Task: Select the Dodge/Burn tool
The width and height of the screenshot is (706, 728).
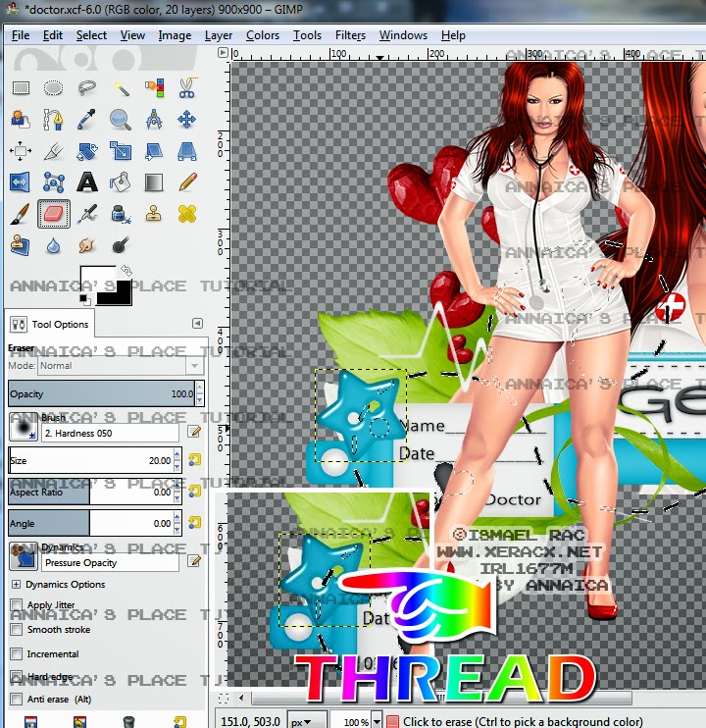Action: (x=121, y=245)
